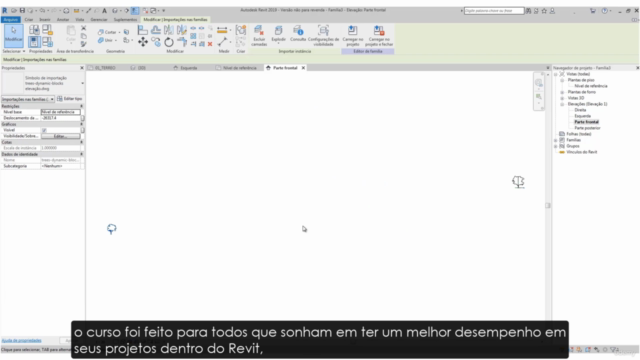The height and width of the screenshot is (360, 640).
Task: Click the steering wheel navigation icon
Action: tap(539, 83)
